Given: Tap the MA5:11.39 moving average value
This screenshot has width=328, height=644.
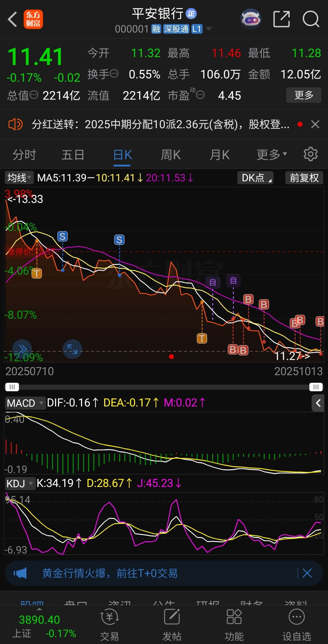Looking at the screenshot, I should tap(62, 178).
